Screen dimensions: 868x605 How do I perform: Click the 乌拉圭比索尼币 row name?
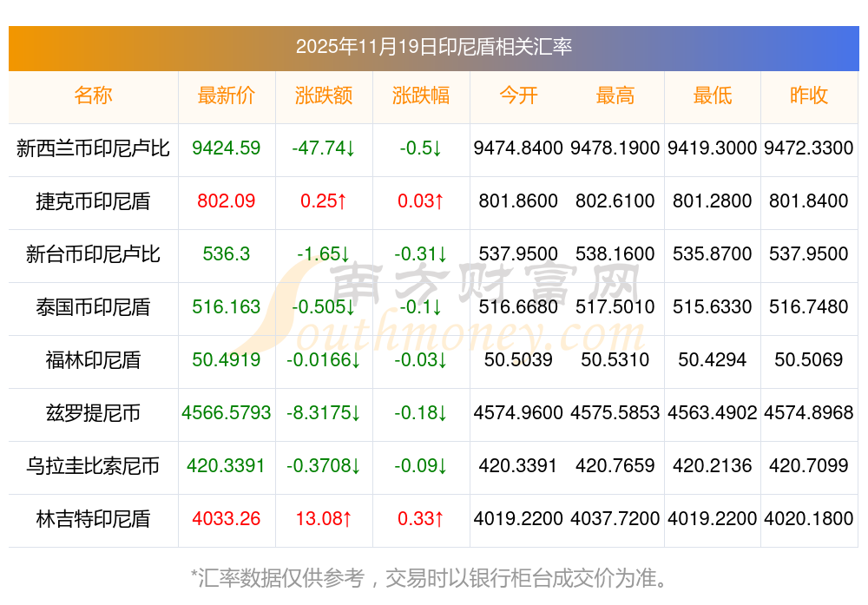coord(93,466)
